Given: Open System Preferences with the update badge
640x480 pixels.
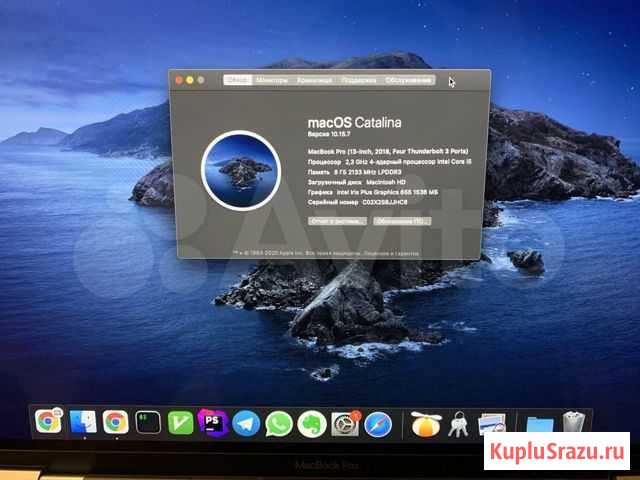Looking at the screenshot, I should click(345, 424).
